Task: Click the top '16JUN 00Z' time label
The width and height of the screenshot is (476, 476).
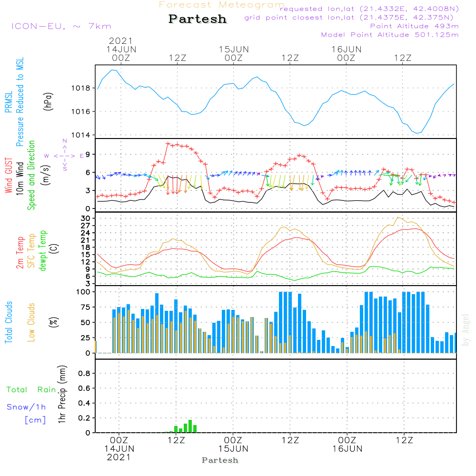Action: [347, 54]
